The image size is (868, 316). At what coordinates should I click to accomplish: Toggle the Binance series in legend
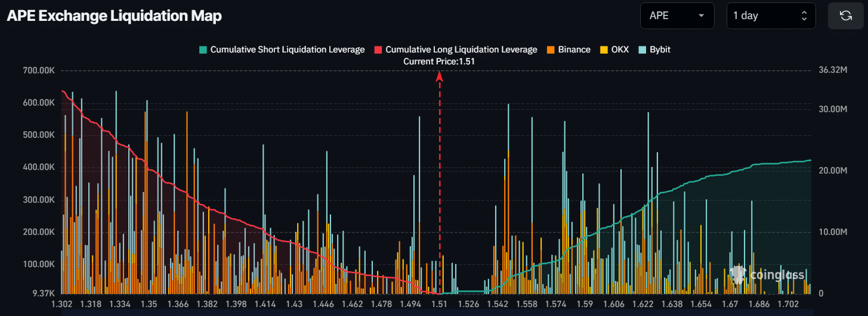568,49
